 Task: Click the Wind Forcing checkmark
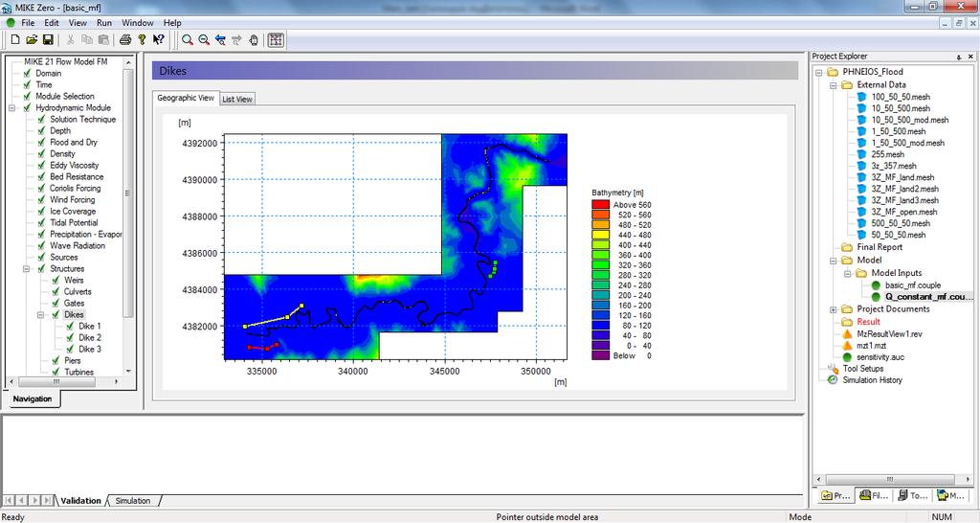coord(41,199)
